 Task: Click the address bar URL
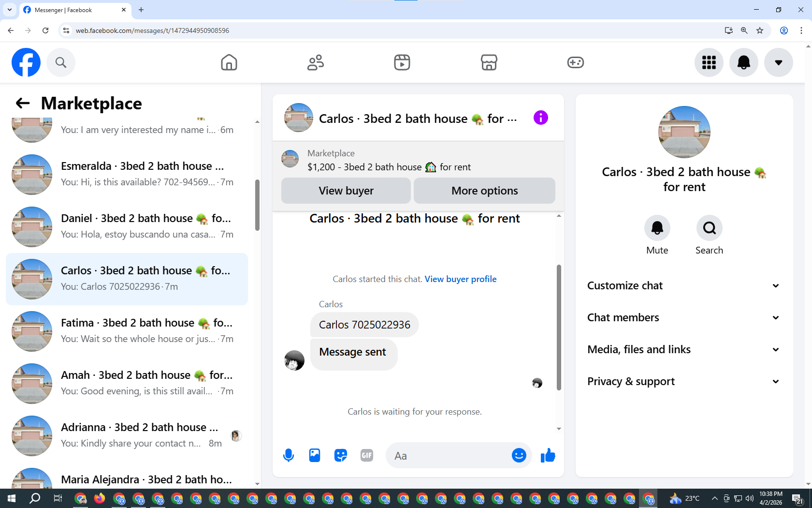click(x=152, y=30)
